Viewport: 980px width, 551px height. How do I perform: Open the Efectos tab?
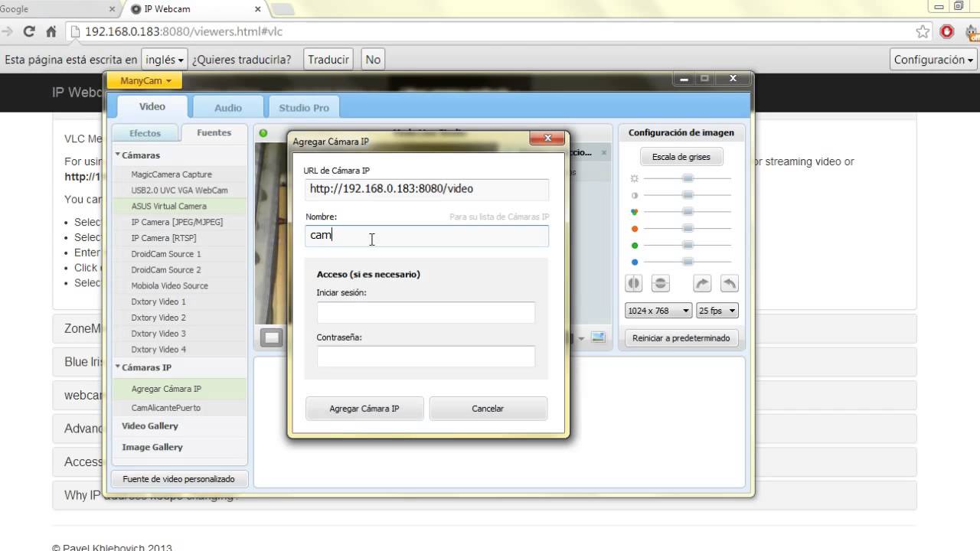(x=145, y=133)
